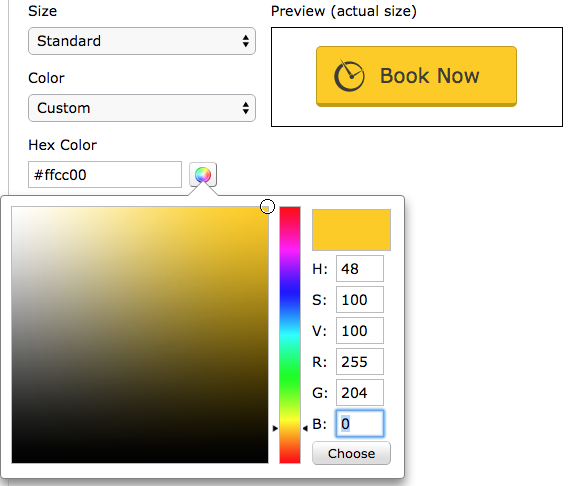This screenshot has height=486, width=568.
Task: Click the S saturation value field
Action: [x=360, y=299]
